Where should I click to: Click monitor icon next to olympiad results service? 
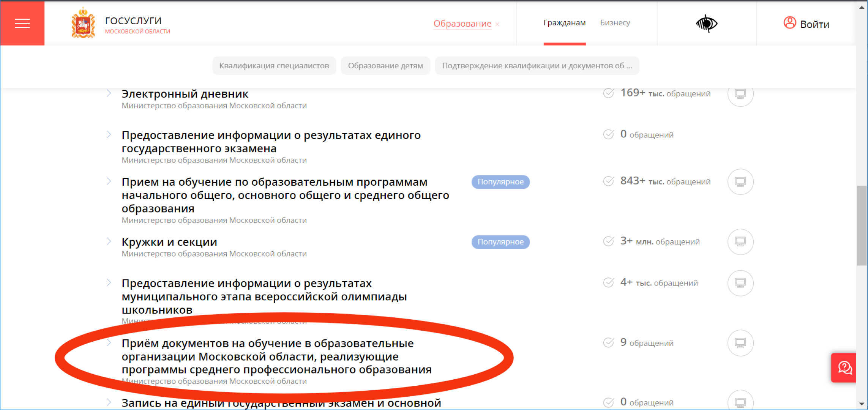740,283
